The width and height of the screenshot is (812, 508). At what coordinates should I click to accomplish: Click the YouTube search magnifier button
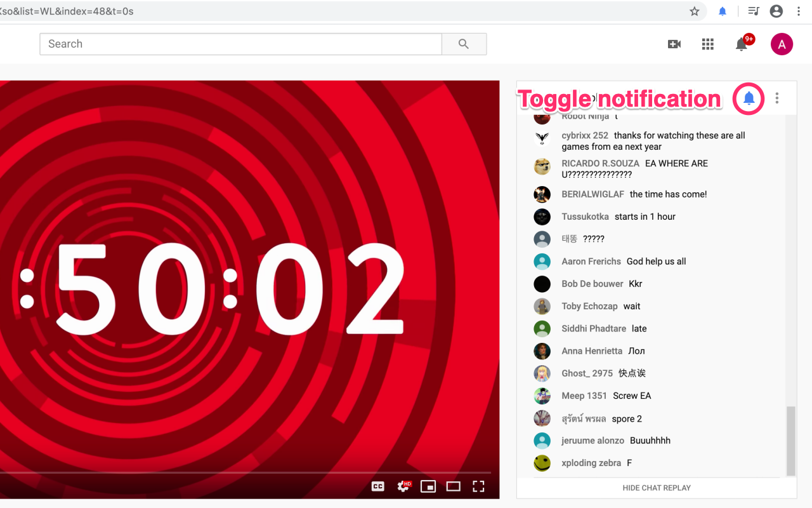[x=464, y=44]
